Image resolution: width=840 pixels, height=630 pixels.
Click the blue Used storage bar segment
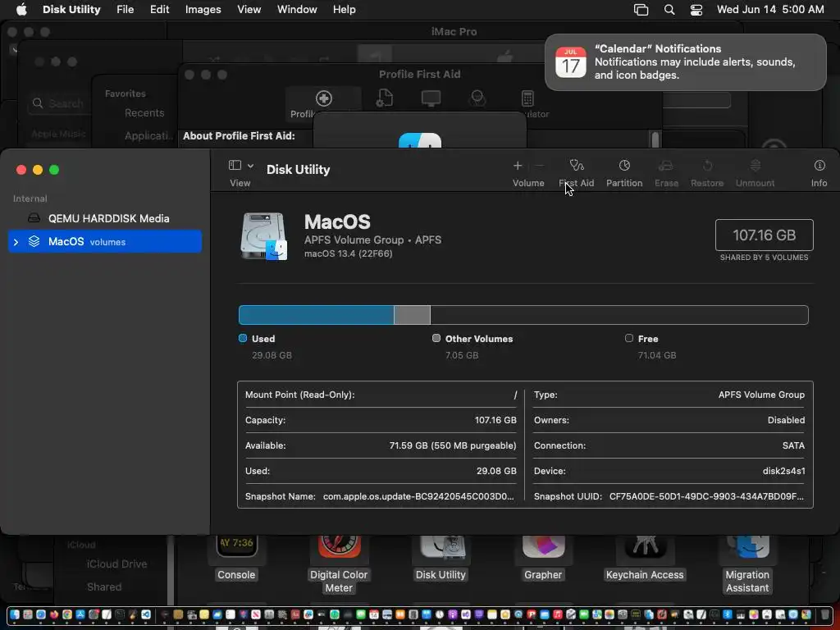(x=316, y=315)
